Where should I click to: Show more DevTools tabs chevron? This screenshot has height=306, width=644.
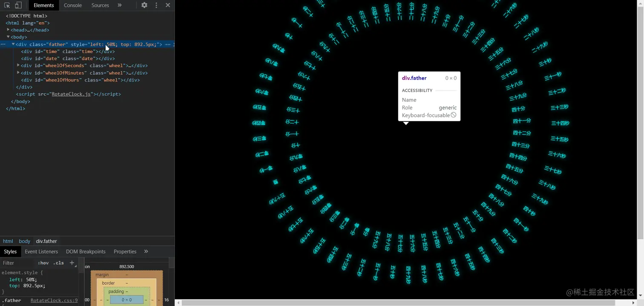(120, 5)
